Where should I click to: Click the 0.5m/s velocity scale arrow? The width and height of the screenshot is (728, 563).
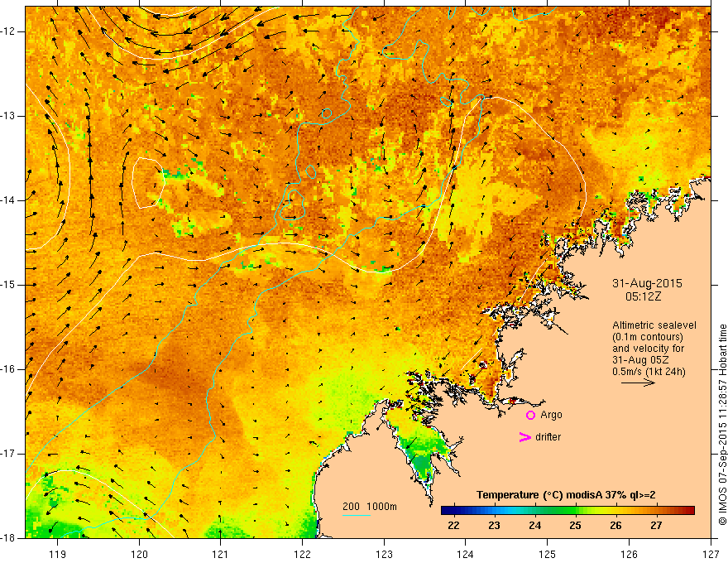coord(638,383)
